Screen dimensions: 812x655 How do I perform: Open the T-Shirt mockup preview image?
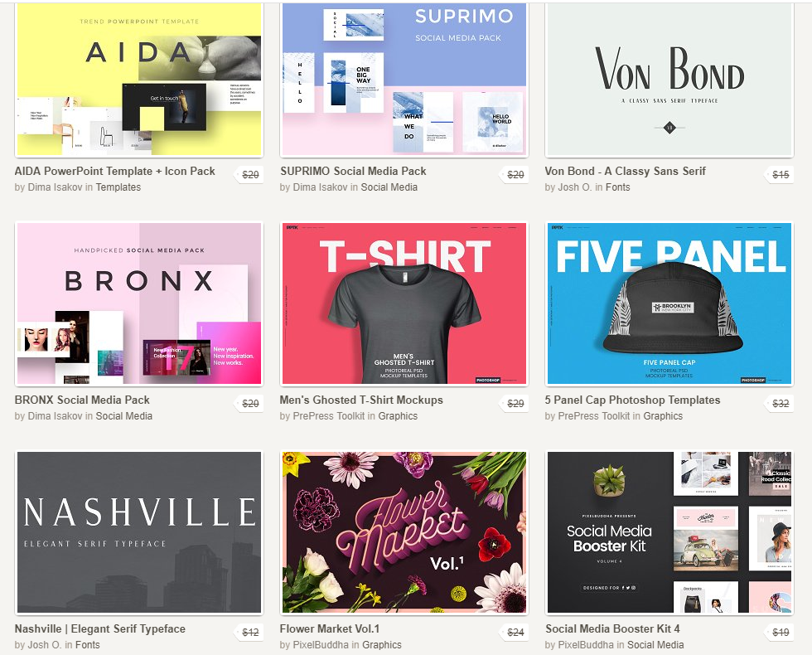[x=404, y=303]
